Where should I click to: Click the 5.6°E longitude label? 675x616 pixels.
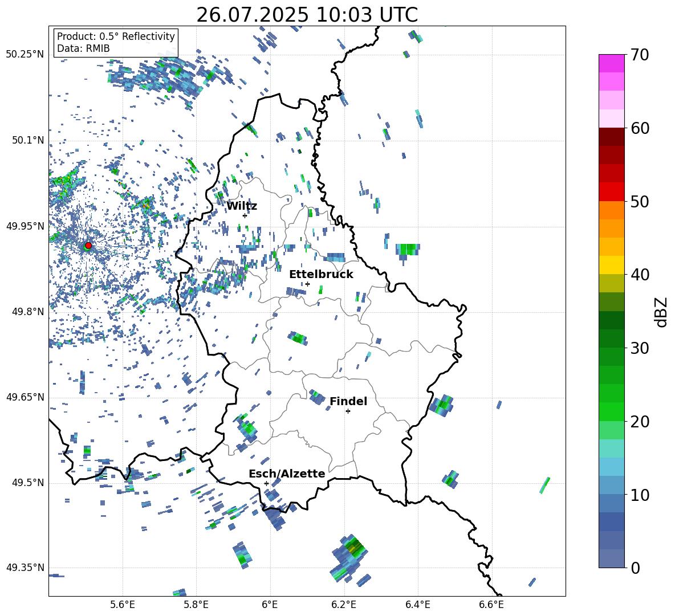[x=123, y=605]
